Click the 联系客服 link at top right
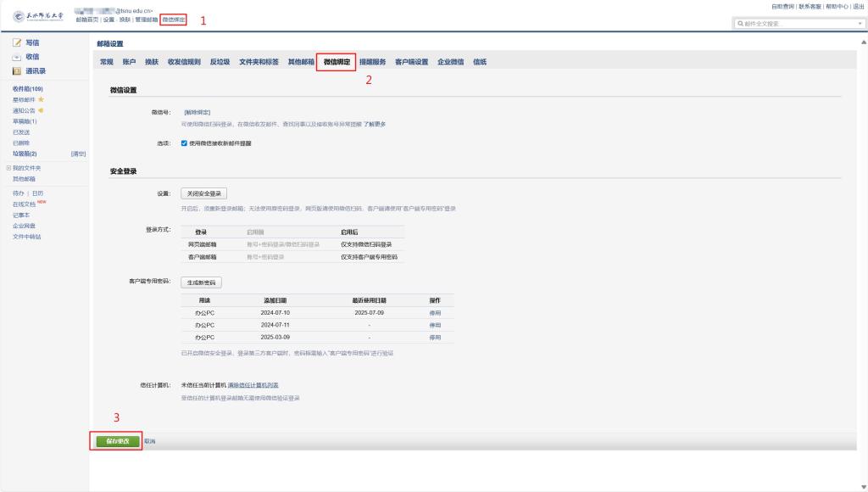 pos(810,7)
